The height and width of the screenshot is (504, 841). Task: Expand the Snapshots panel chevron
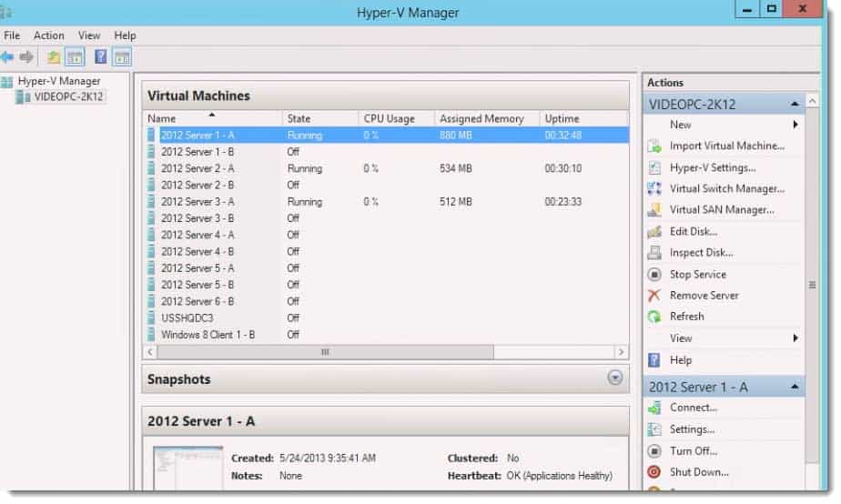click(x=615, y=378)
